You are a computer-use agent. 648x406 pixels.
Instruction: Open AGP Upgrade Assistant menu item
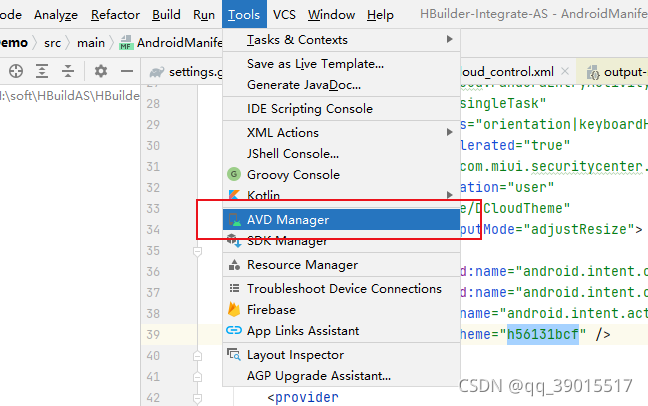(341, 376)
